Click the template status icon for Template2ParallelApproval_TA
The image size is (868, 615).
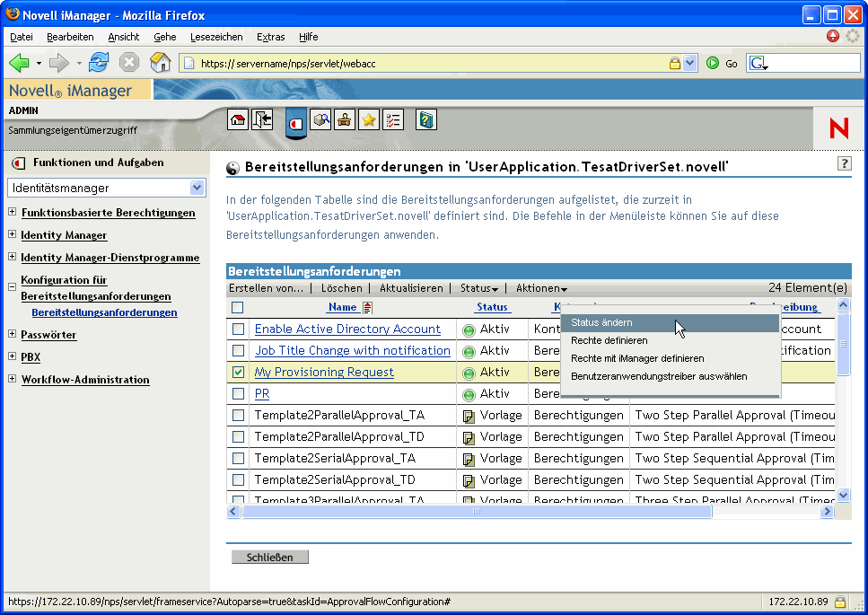[469, 417]
